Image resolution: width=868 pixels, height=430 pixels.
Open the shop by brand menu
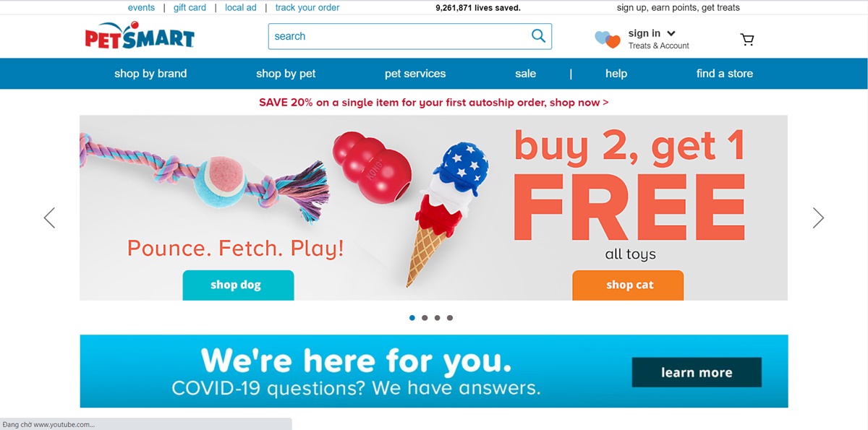[x=150, y=74]
